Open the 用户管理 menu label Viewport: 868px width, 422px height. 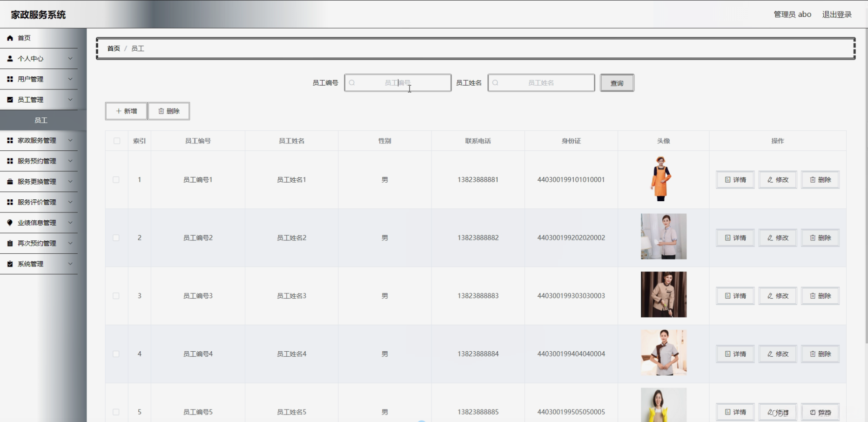click(31, 79)
